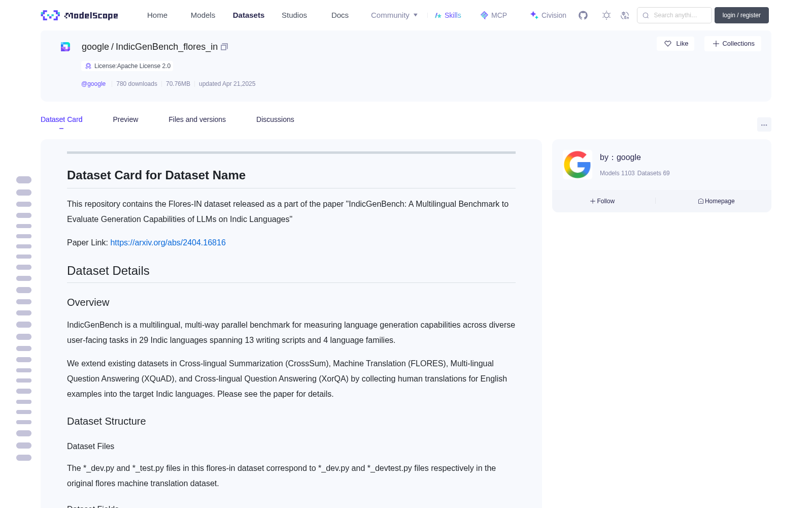This screenshot has width=812, height=508.
Task: Jump using last outline marker in sidebar
Action: [x=24, y=458]
